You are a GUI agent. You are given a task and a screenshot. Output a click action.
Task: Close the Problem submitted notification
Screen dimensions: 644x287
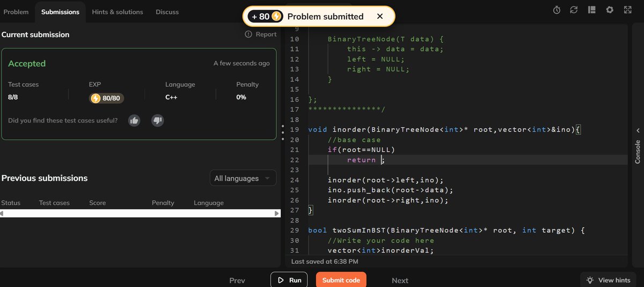(380, 16)
